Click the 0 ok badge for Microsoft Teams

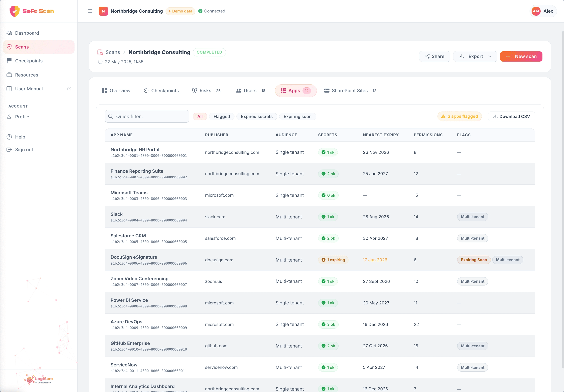(x=328, y=195)
